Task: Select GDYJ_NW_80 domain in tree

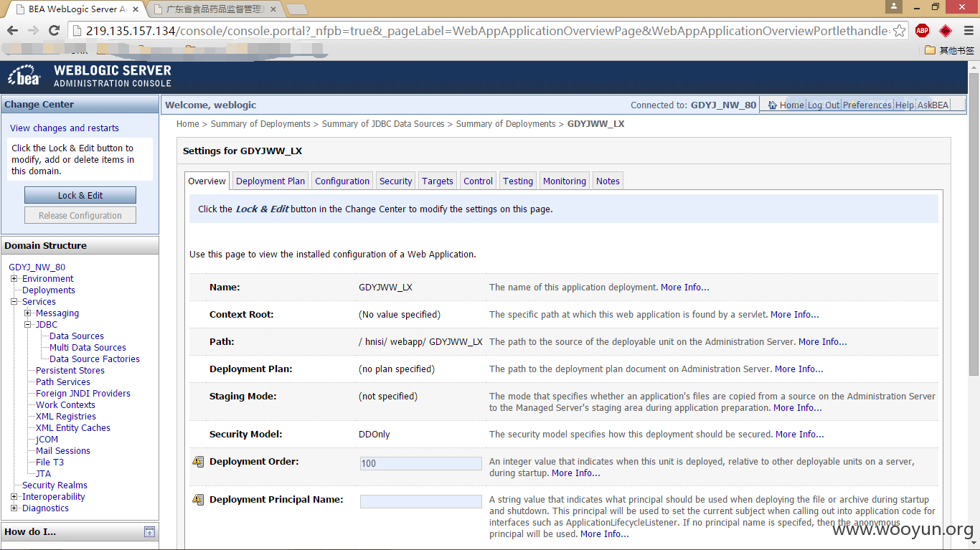Action: (x=37, y=267)
